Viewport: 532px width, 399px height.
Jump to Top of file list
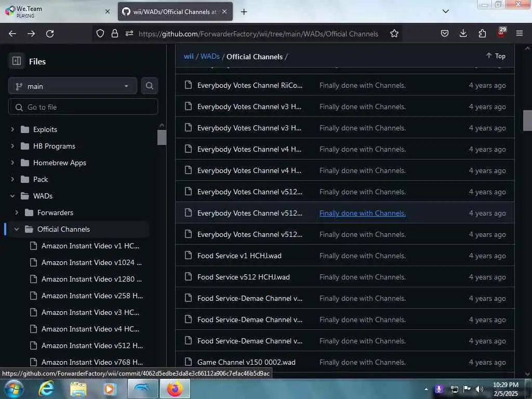tap(496, 56)
